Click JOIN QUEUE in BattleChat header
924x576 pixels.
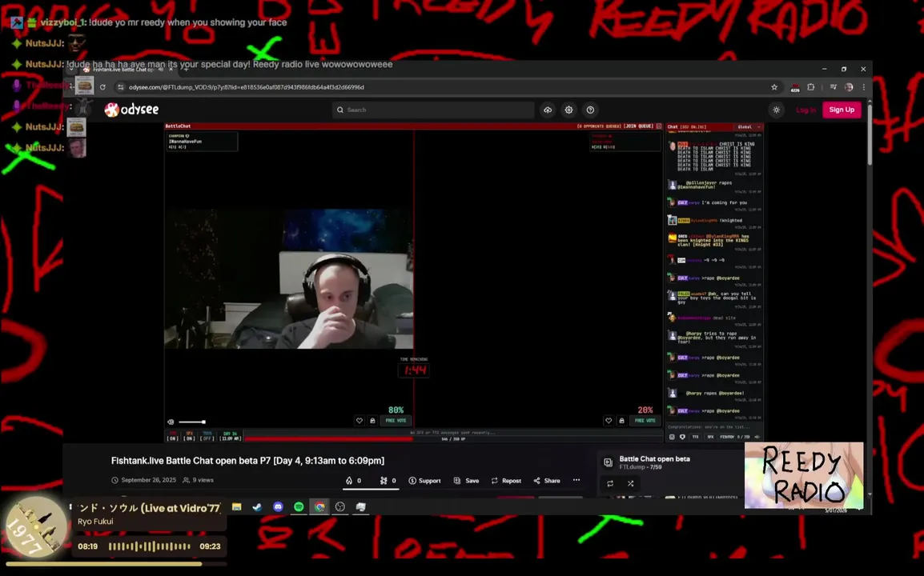[638, 126]
